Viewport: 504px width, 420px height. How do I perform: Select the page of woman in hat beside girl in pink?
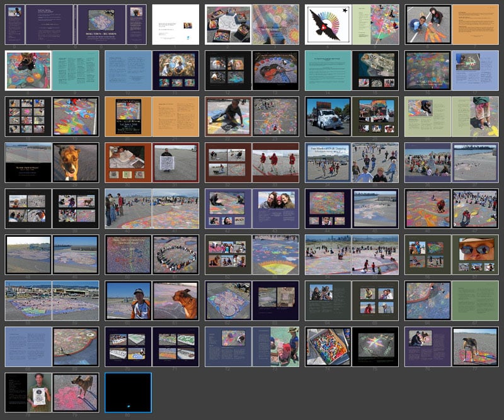(x=276, y=347)
